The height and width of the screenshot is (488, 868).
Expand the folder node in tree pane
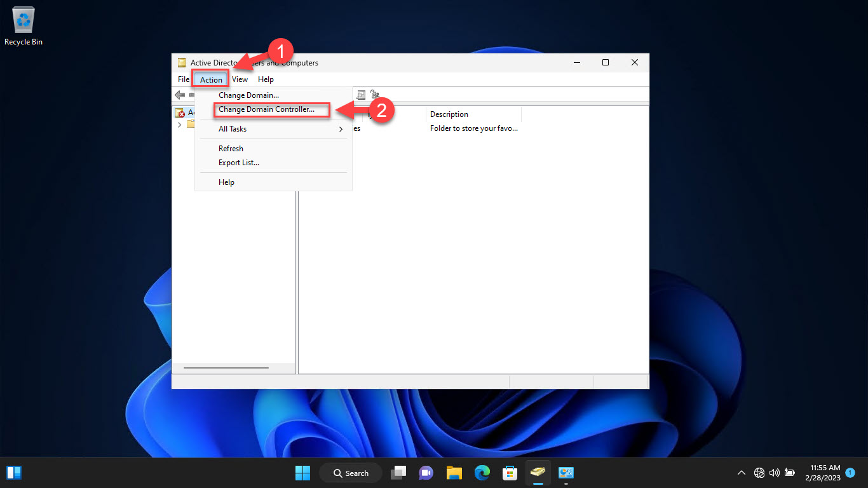179,125
